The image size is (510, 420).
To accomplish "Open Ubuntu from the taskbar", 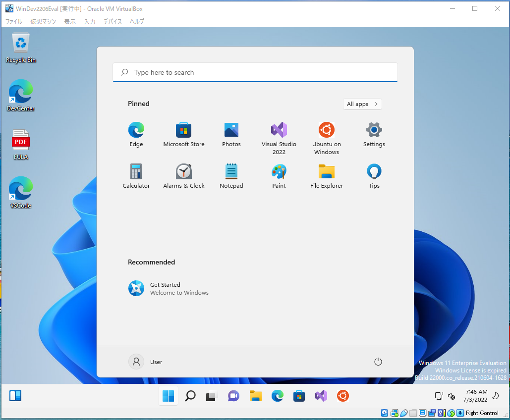I will click(x=343, y=396).
